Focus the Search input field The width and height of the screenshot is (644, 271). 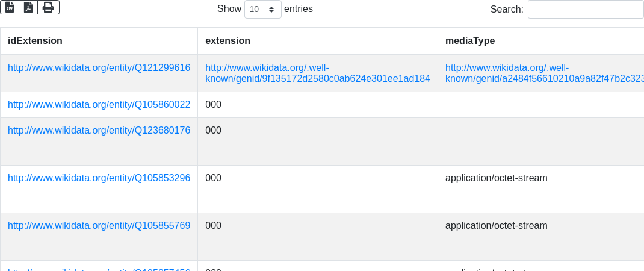point(585,10)
